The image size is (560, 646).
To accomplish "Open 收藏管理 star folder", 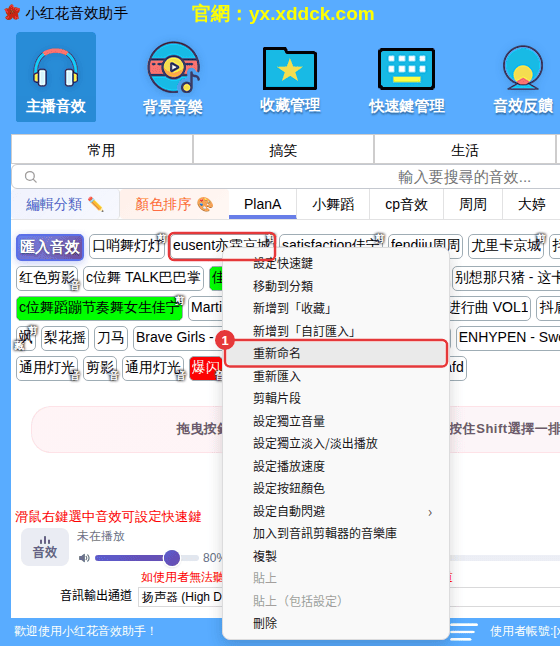I will pos(290,78).
